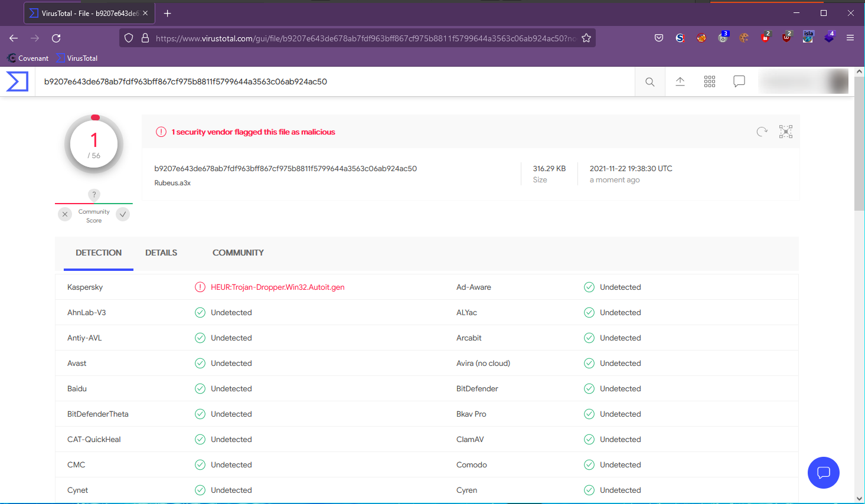The height and width of the screenshot is (504, 865).
Task: Open the VirusTotal apps grid icon
Action: click(x=710, y=81)
